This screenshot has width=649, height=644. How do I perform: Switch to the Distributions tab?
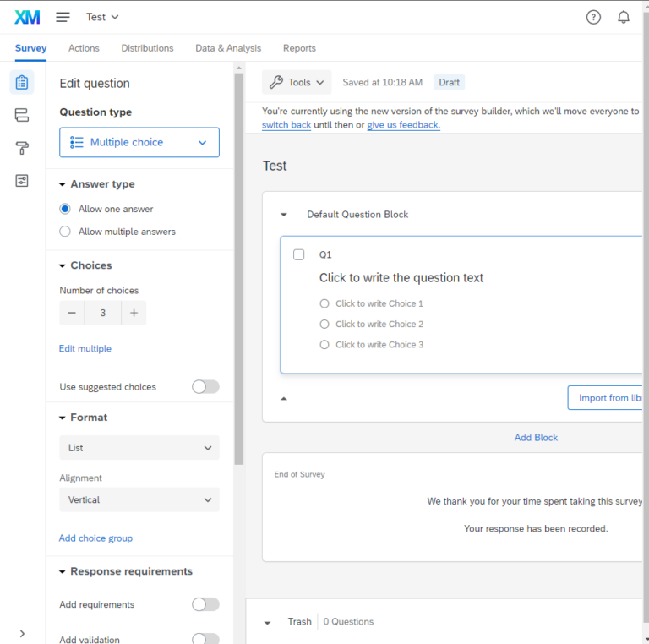click(147, 48)
